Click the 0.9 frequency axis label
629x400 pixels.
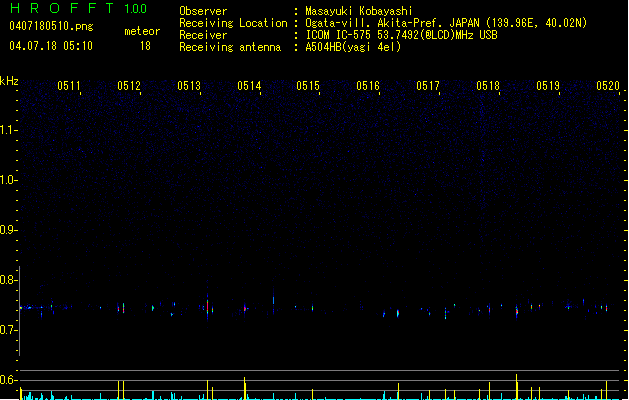pyautogui.click(x=8, y=230)
